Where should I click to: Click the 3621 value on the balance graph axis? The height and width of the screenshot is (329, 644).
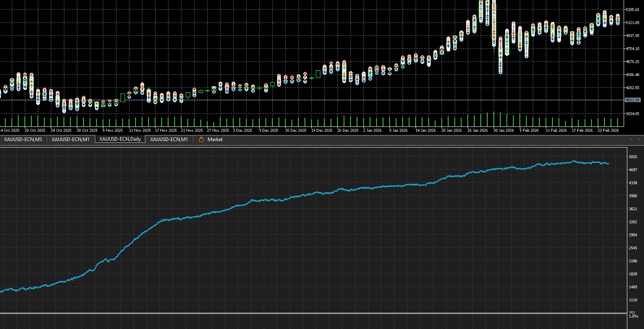pos(633,209)
